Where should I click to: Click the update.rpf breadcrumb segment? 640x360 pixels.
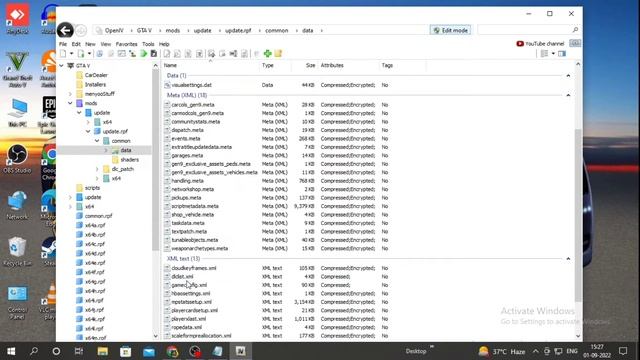pos(238,31)
